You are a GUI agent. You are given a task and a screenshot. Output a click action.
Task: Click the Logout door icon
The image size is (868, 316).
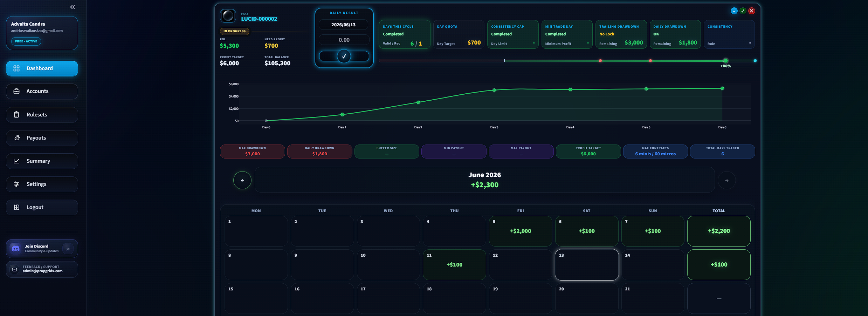(16, 207)
